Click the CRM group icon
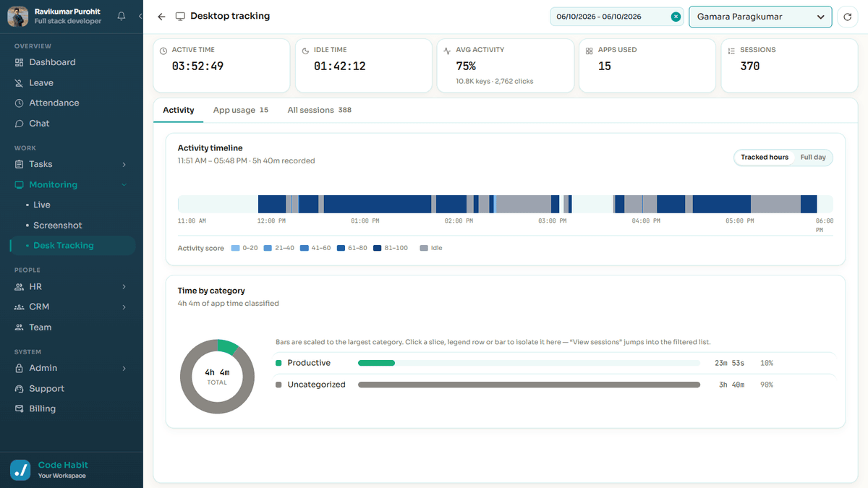Image resolution: width=868 pixels, height=488 pixels. point(20,307)
